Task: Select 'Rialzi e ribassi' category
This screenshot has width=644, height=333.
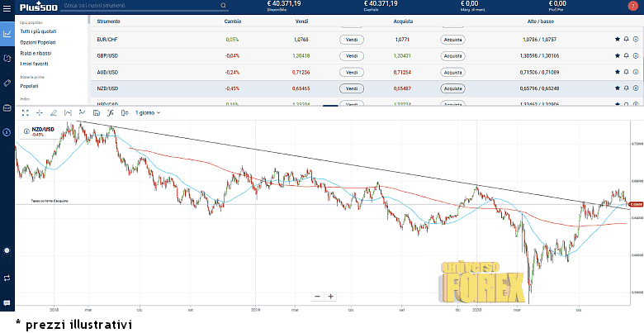Action: coord(36,52)
